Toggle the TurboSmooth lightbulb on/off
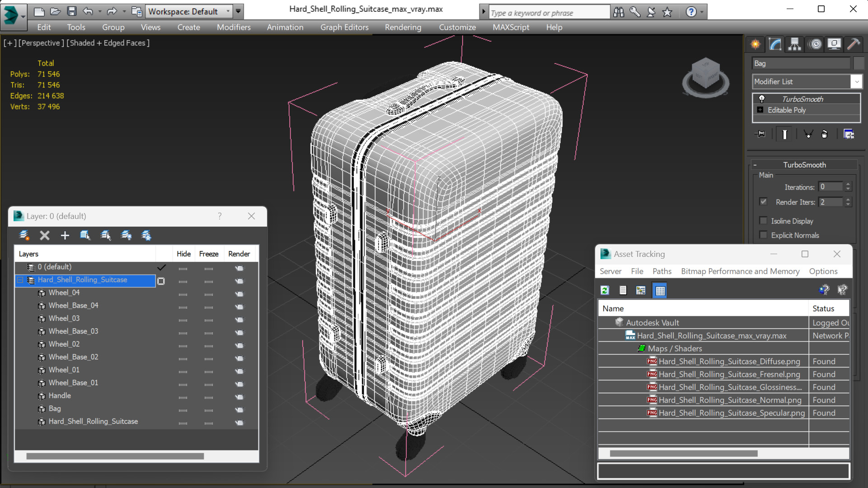Image resolution: width=868 pixels, height=488 pixels. coord(762,99)
